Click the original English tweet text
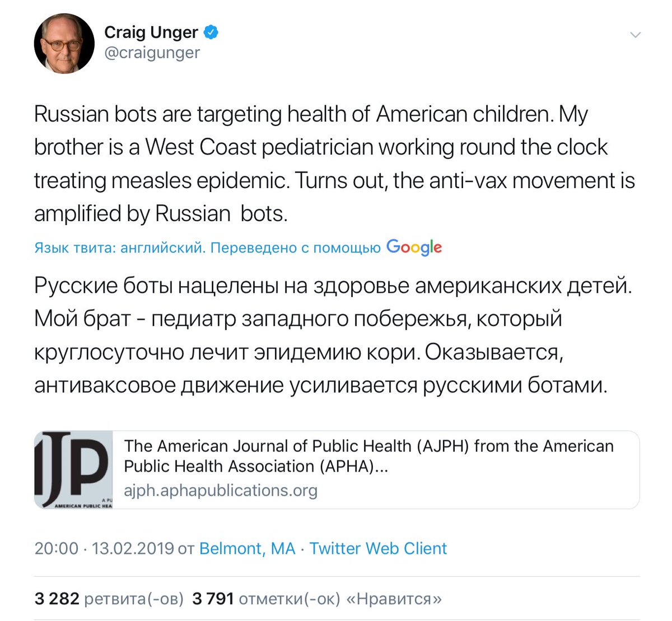The height and width of the screenshot is (621, 672). point(334,164)
